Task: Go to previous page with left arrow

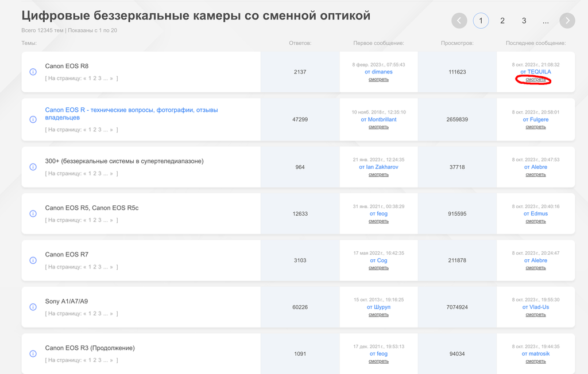Action: click(x=459, y=21)
